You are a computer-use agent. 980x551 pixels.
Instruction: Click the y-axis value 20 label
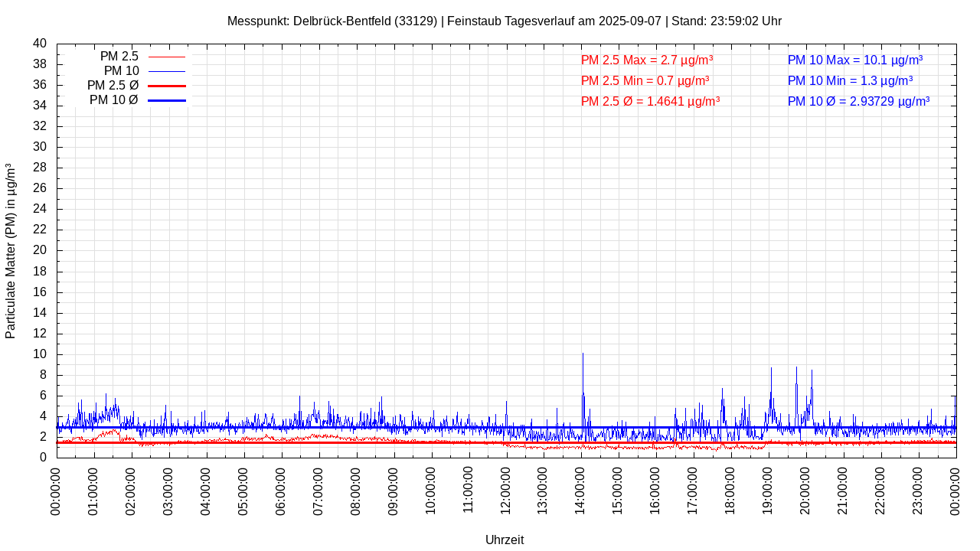(x=40, y=250)
